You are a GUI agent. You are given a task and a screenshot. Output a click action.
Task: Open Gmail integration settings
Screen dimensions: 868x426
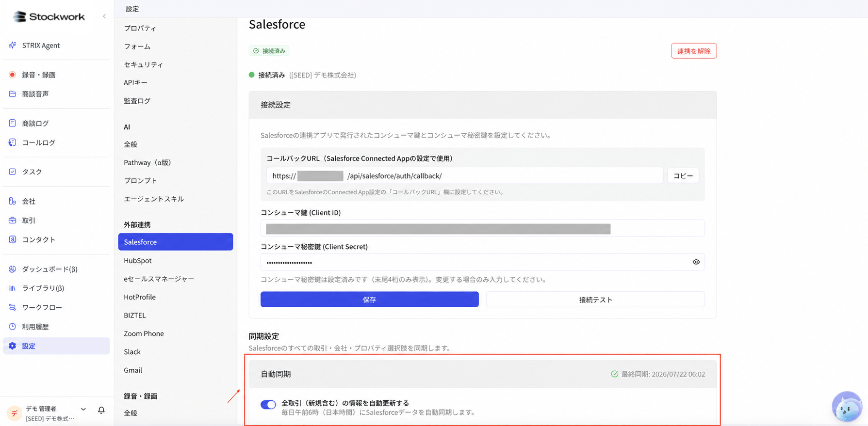(133, 370)
